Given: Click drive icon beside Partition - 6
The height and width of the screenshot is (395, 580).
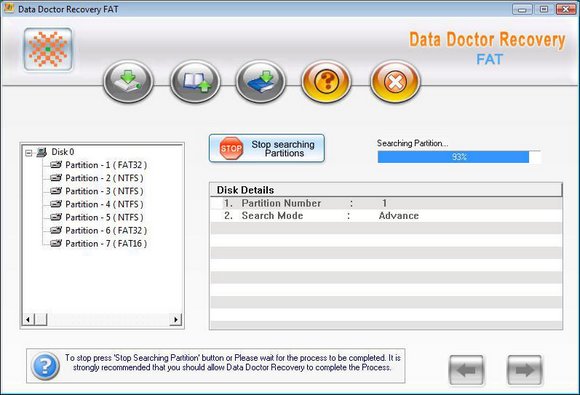Looking at the screenshot, I should [56, 230].
